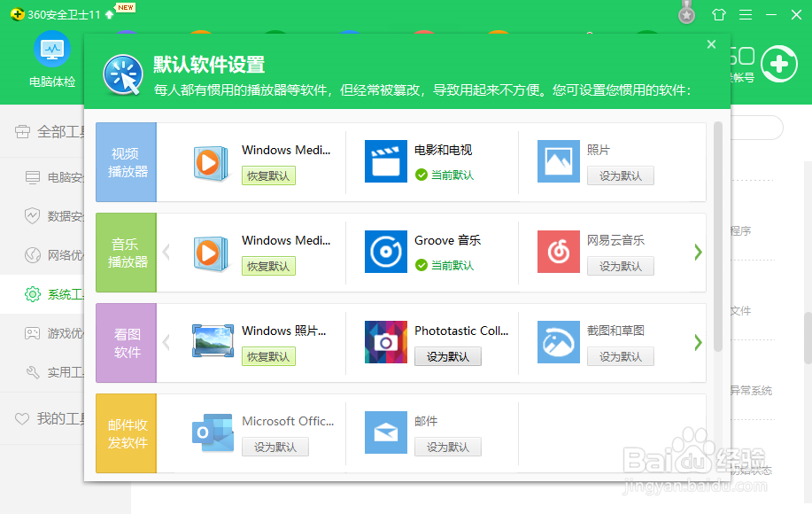Expand more music players with the 音乐播放器 row chevron

(x=697, y=253)
